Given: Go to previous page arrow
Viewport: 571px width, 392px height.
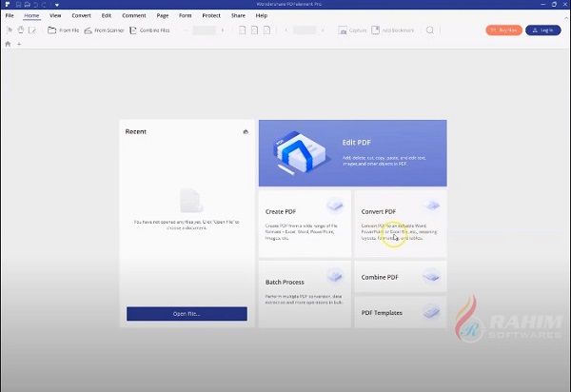Looking at the screenshot, I should pyautogui.click(x=286, y=30).
